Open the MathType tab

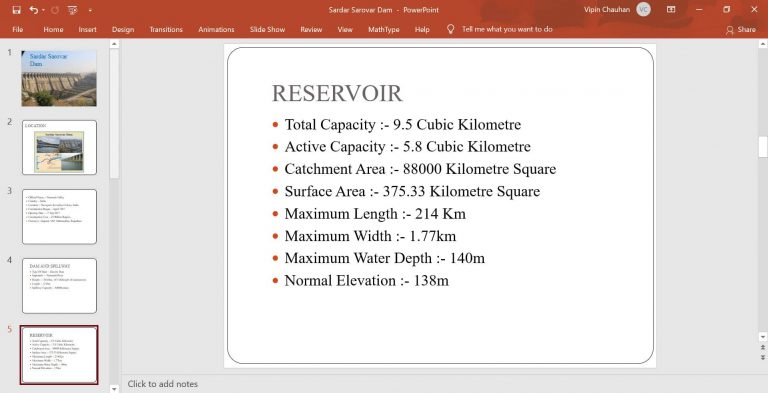click(x=384, y=29)
